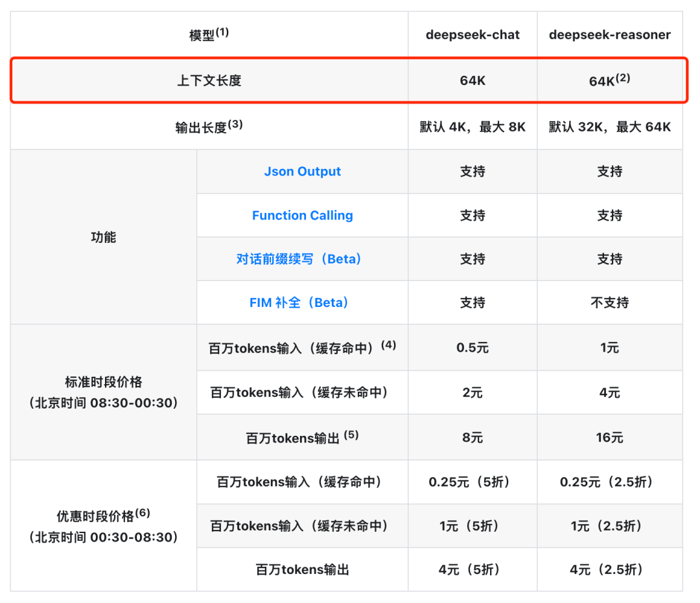700x603 pixels.
Task: Open the 对话前缀续写（Beta）link
Action: pyautogui.click(x=302, y=258)
